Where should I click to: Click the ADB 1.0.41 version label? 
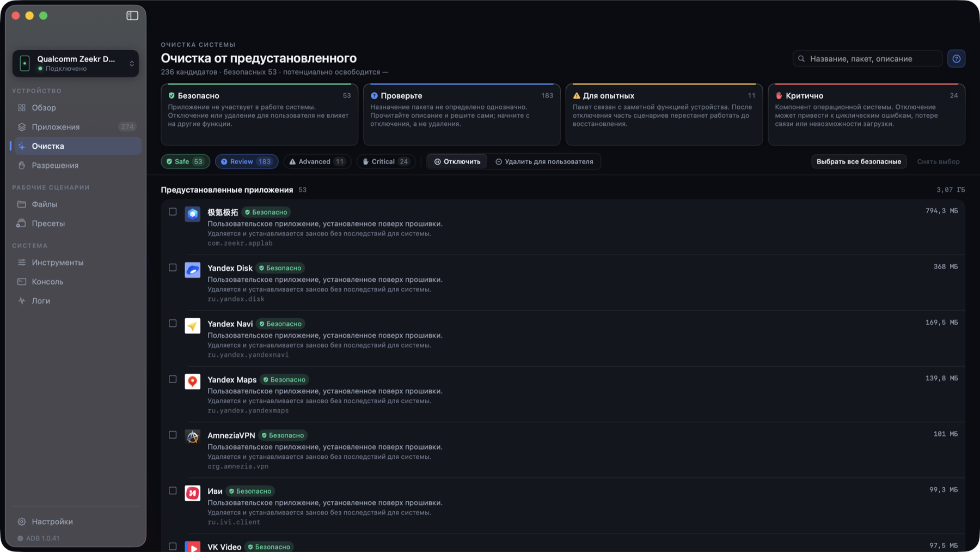43,538
